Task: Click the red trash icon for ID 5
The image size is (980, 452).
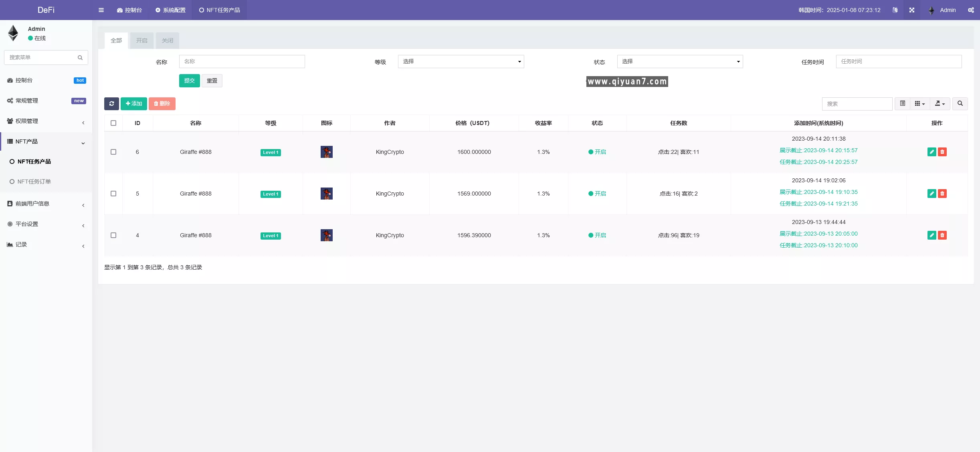Action: point(942,194)
